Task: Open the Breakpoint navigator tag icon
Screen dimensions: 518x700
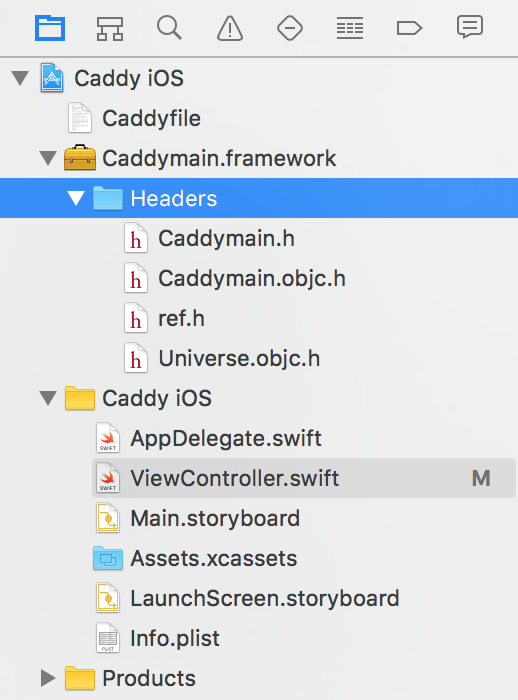Action: click(x=409, y=29)
